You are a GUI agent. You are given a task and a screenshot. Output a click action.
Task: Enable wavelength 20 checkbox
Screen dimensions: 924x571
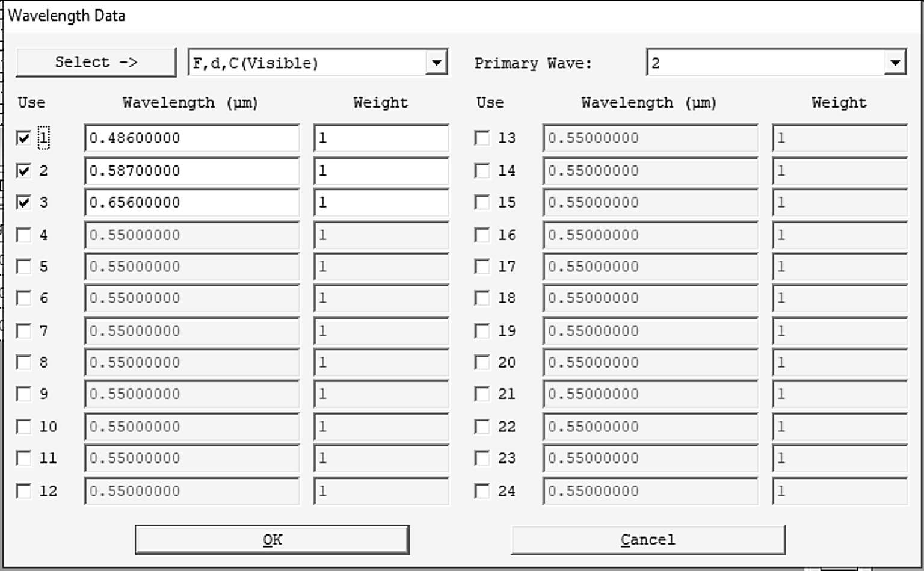pyautogui.click(x=482, y=362)
